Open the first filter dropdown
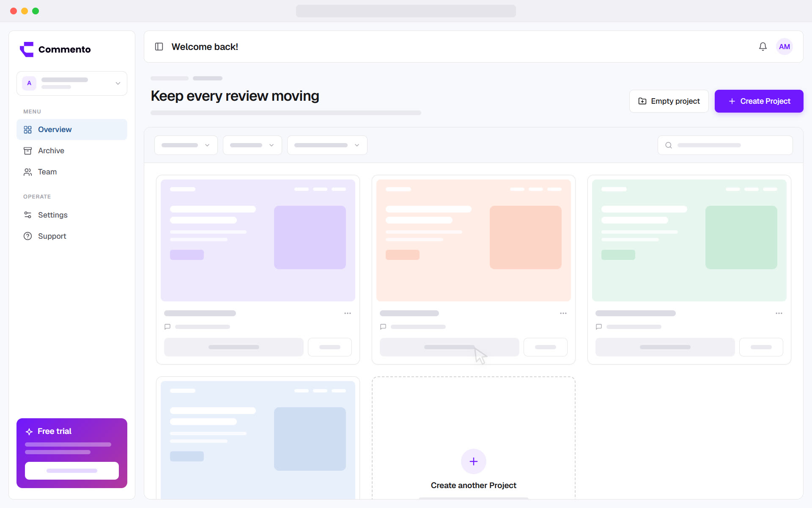Viewport: 812px width, 508px height. click(186, 145)
